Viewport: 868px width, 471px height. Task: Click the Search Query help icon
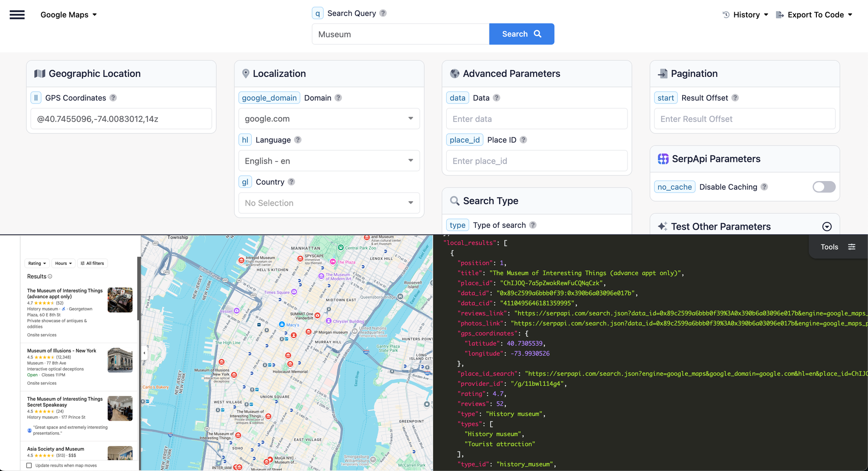[x=383, y=13]
